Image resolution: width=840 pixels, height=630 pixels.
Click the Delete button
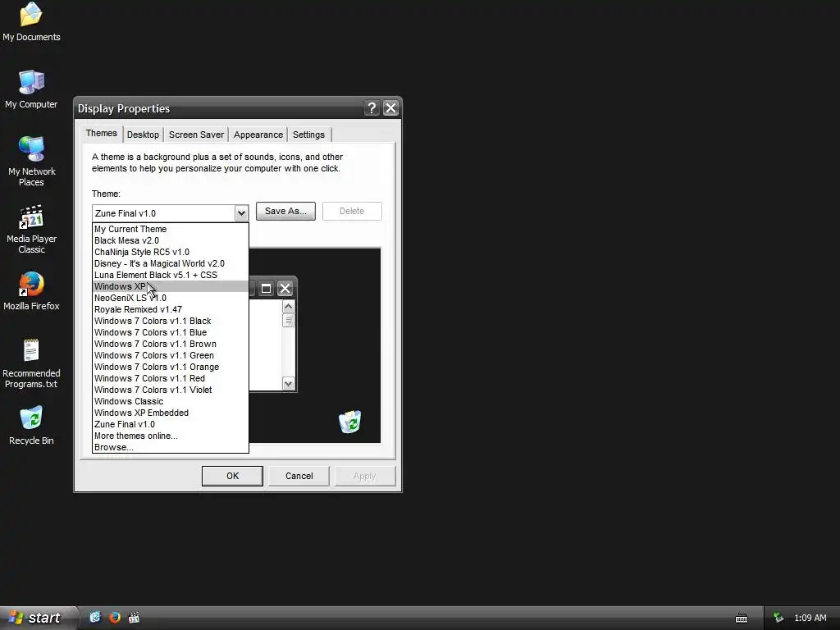click(352, 211)
